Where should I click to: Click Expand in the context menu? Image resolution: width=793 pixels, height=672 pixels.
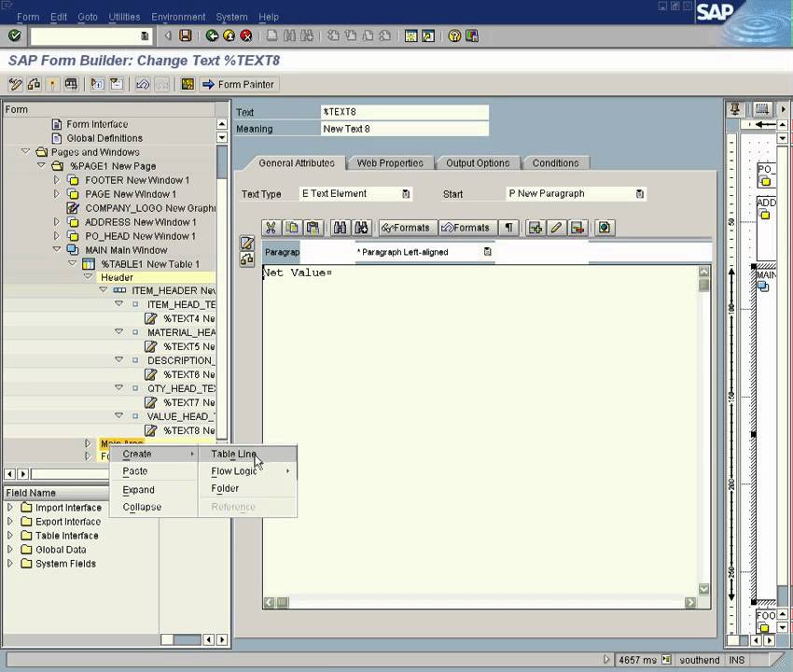coord(153,490)
